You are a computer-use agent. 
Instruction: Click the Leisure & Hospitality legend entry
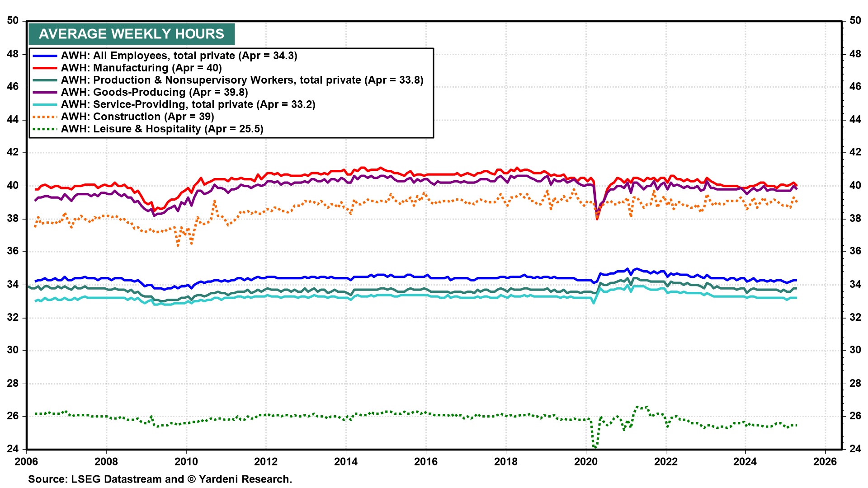pyautogui.click(x=162, y=129)
